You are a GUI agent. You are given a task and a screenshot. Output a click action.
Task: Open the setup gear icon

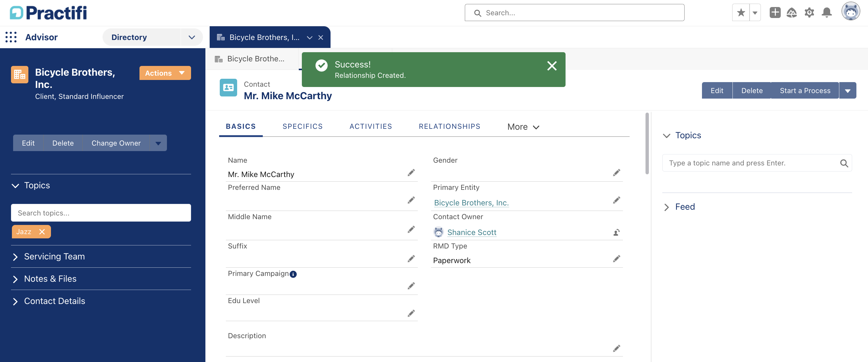point(809,13)
